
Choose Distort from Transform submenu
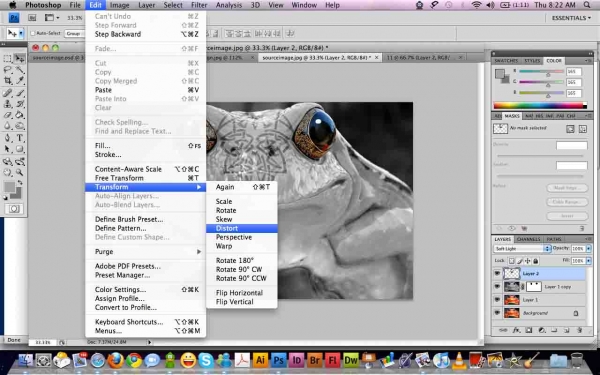click(241, 228)
